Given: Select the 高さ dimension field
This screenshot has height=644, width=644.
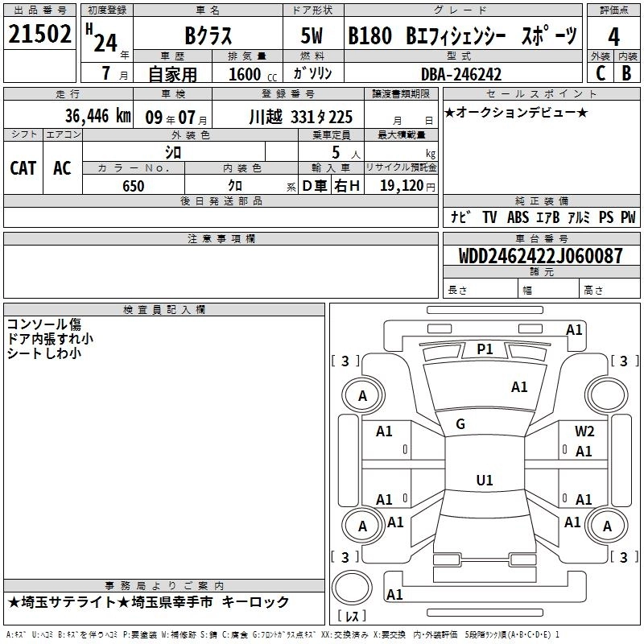Looking at the screenshot, I should pos(609,288).
